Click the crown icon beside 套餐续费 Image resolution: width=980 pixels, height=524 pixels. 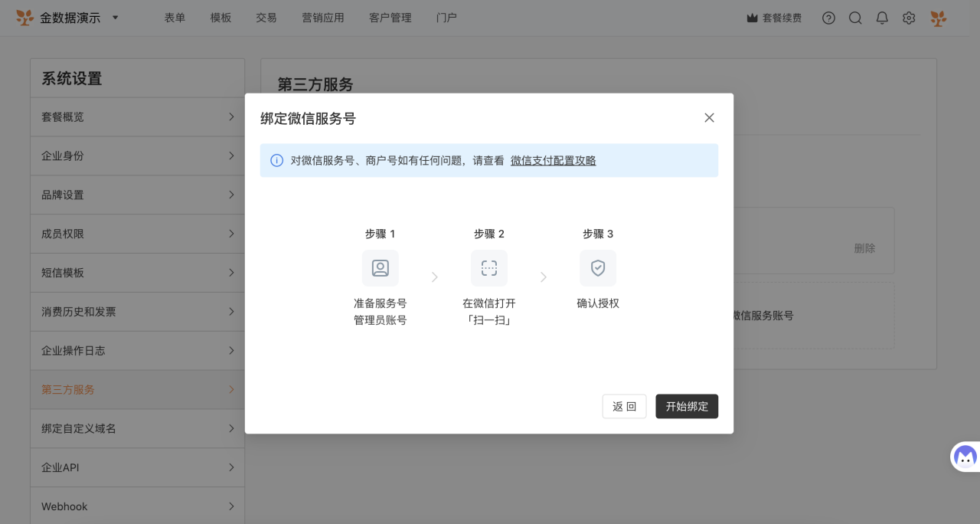[x=752, y=18]
